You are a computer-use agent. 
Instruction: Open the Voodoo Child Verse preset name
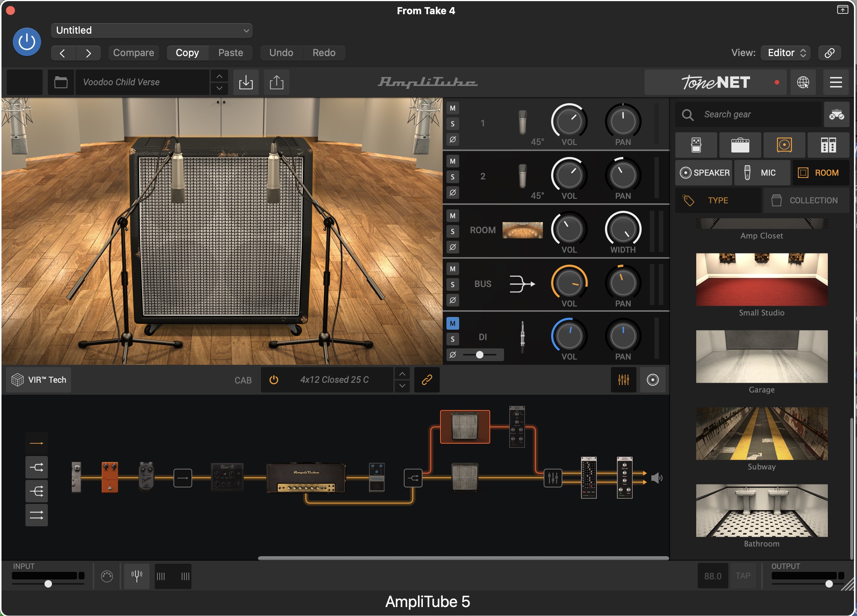(142, 82)
